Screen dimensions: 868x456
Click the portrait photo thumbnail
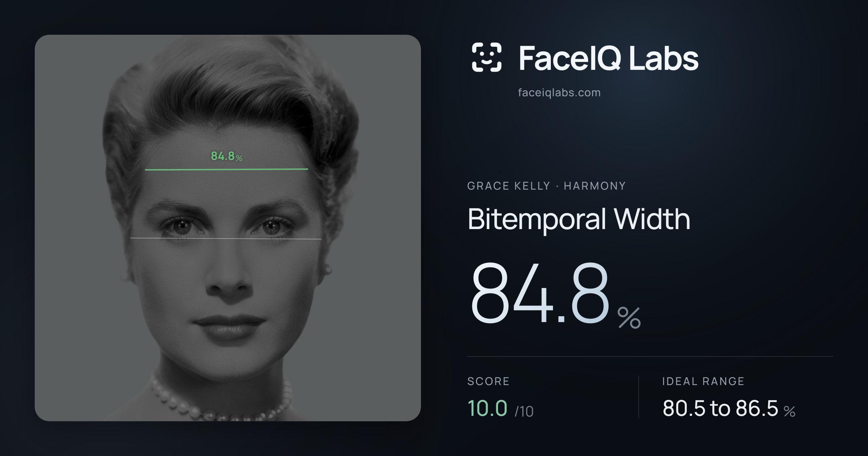[228, 228]
